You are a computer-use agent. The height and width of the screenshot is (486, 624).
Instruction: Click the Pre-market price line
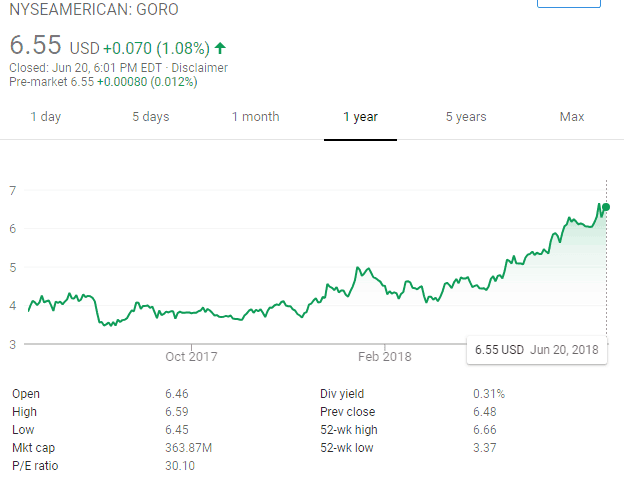pos(102,82)
